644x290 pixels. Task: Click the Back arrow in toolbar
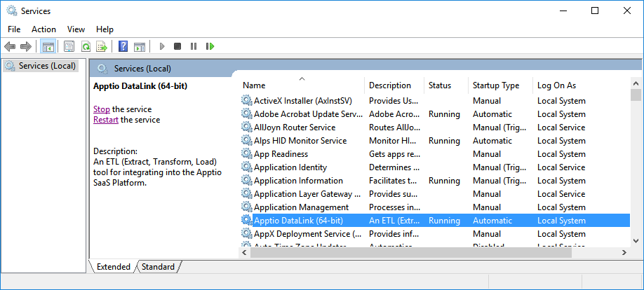tap(10, 46)
